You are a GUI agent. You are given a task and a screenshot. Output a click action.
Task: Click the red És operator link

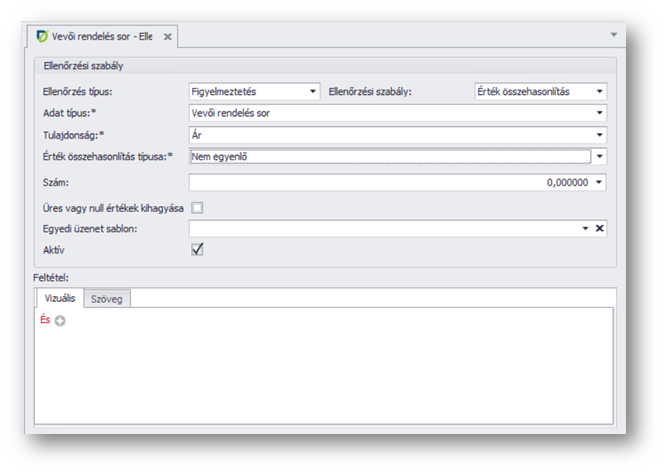(x=44, y=320)
